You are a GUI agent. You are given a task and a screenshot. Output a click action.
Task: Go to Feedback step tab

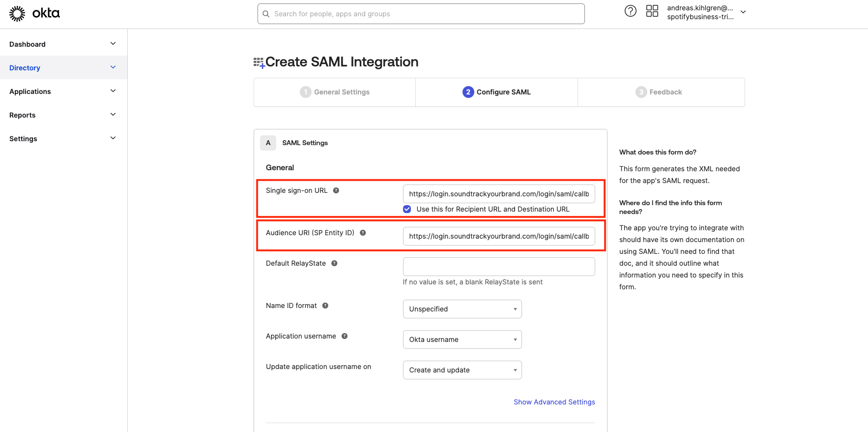click(661, 92)
